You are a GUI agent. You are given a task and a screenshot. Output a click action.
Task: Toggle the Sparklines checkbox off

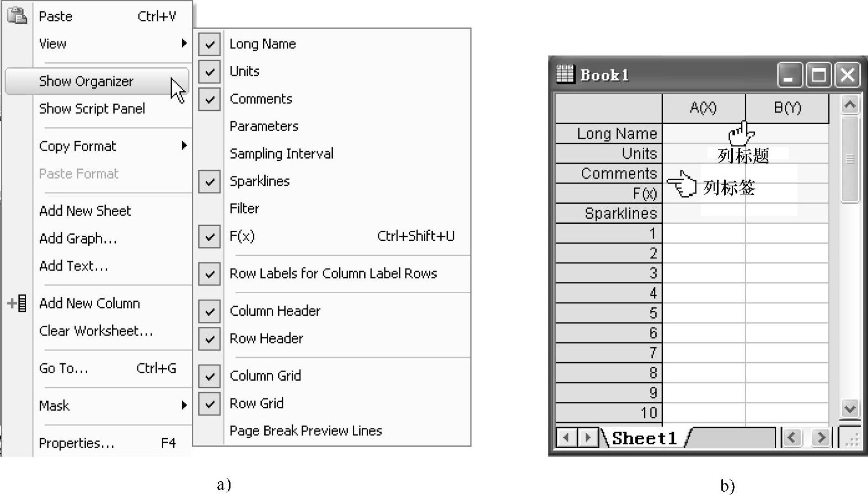tap(210, 181)
